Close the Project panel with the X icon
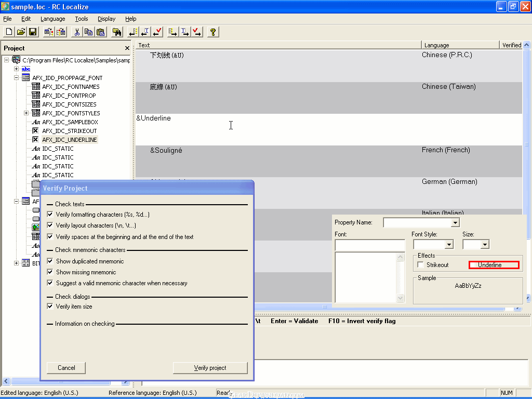 tap(127, 48)
